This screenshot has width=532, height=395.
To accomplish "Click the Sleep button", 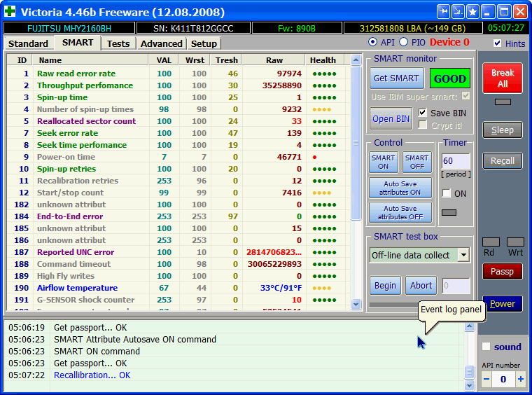I will click(x=503, y=130).
